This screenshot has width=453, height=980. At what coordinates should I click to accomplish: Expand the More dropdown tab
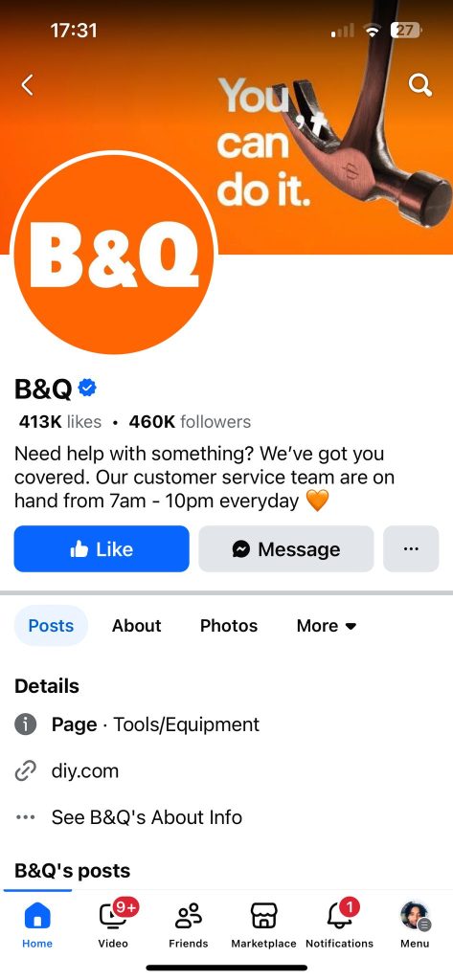coord(327,626)
